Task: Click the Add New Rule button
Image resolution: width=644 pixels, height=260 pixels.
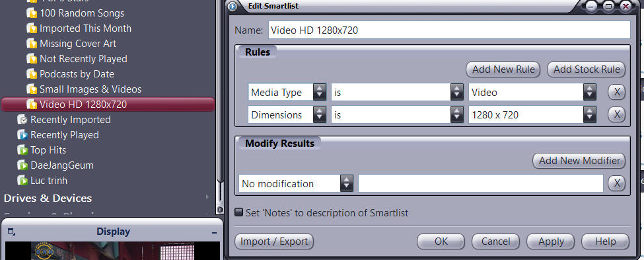Action: [503, 69]
